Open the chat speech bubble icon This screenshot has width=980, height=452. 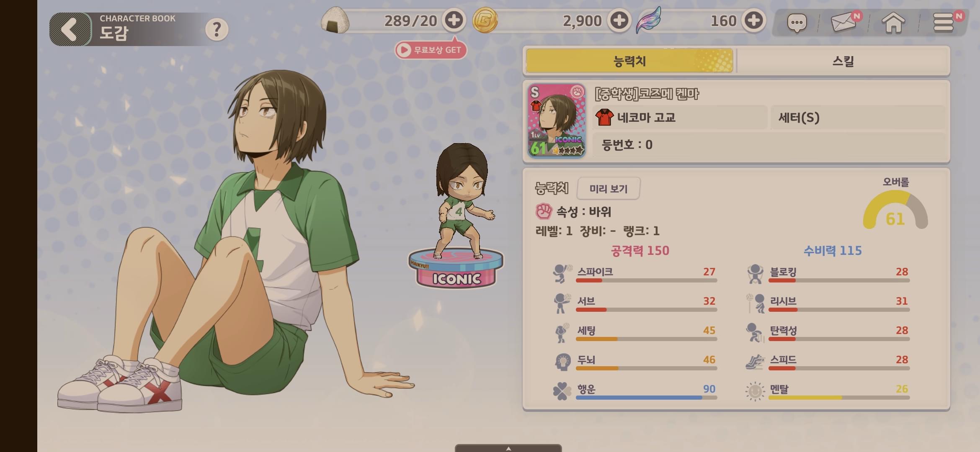(797, 23)
